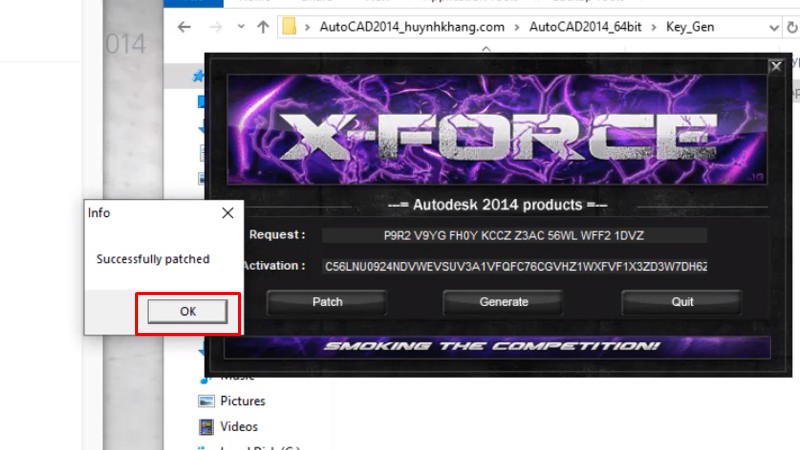
Task: Close the X-Force window with its X
Action: 775,66
